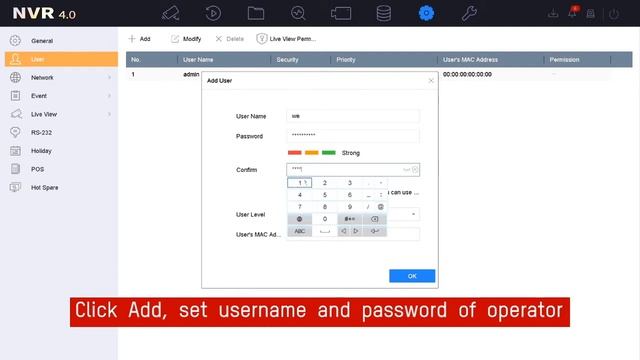Open the File Management folder icon
Screen dimensions: 640x360
256,13
